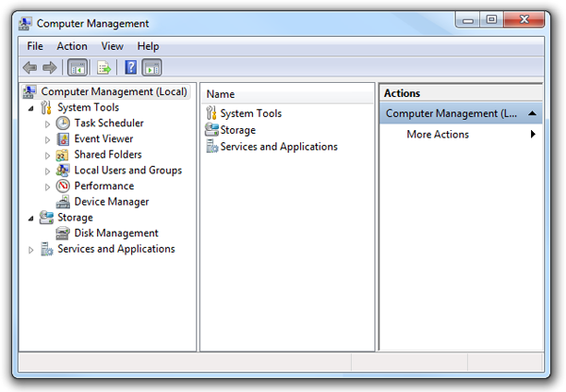This screenshot has width=566, height=392.
Task: Click the Export List toolbar icon
Action: click(x=104, y=68)
